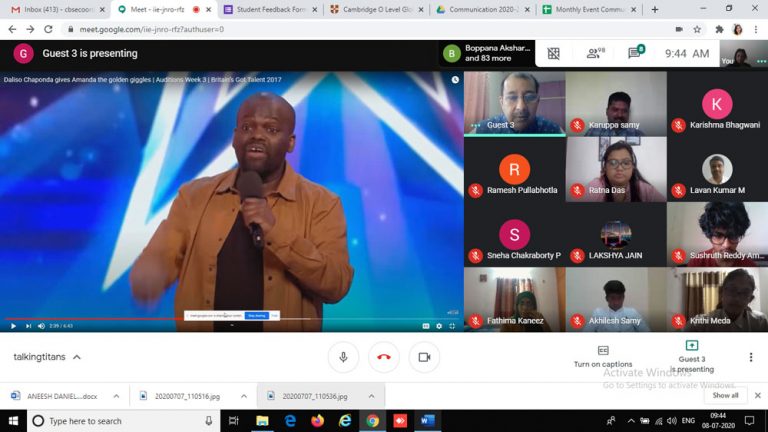Click Akhilesh Samy participant tile

(x=616, y=299)
